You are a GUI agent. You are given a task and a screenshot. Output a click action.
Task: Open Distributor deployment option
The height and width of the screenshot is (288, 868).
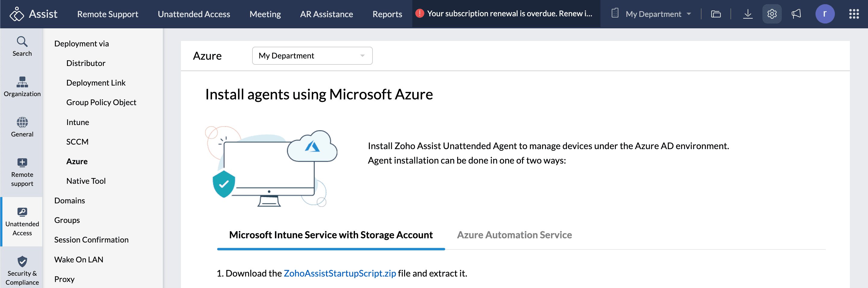coord(86,63)
